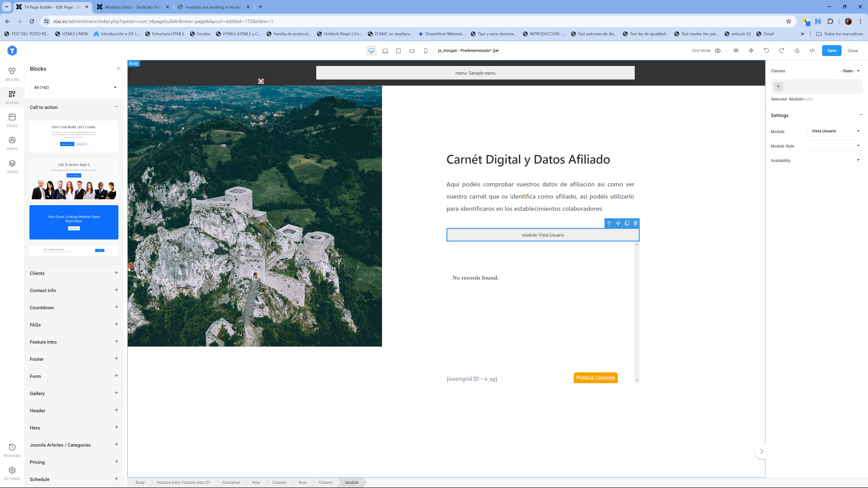Open the Add-ons panel

click(12, 74)
